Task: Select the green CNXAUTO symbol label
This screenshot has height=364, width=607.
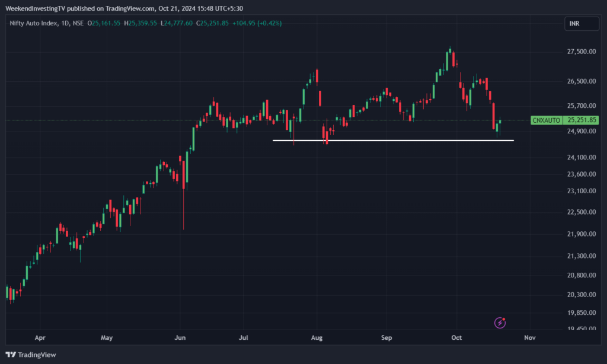Action: (x=546, y=120)
